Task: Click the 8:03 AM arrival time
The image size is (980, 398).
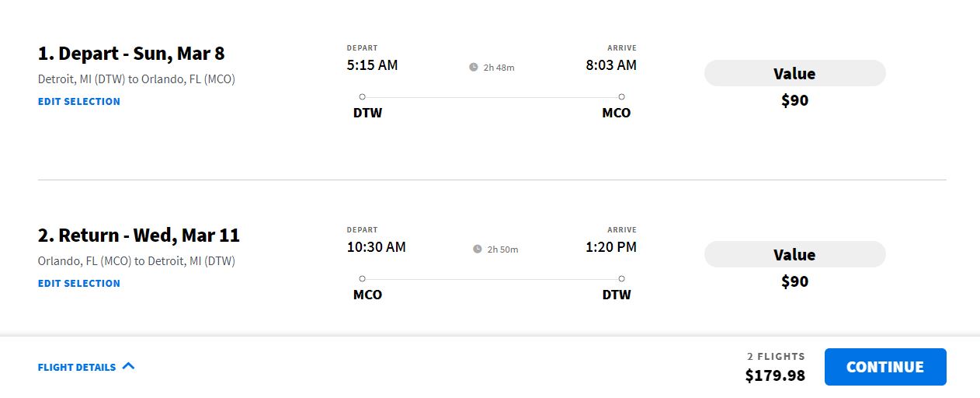Action: click(x=611, y=65)
